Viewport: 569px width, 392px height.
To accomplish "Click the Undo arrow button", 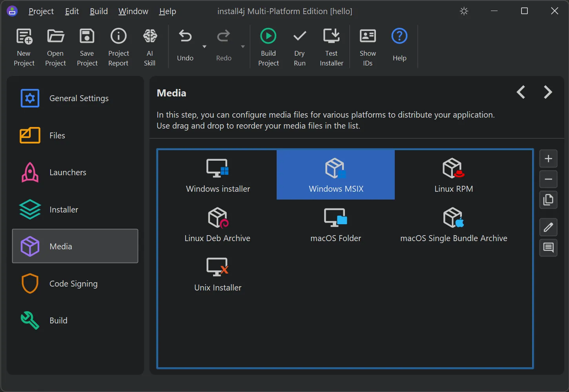I will (x=185, y=36).
